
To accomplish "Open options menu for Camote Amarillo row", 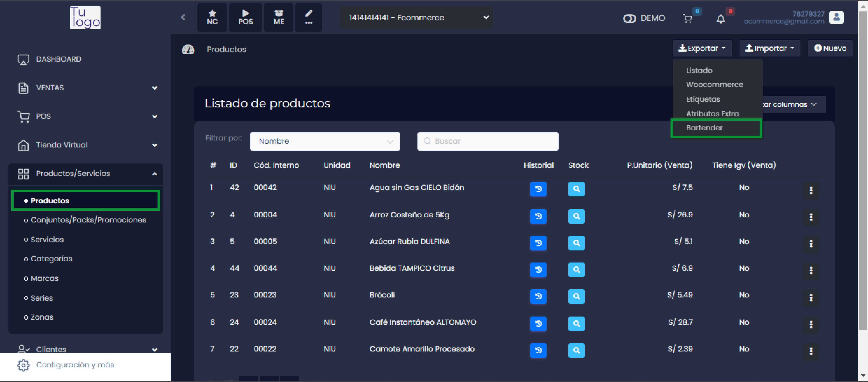I will click(x=811, y=351).
